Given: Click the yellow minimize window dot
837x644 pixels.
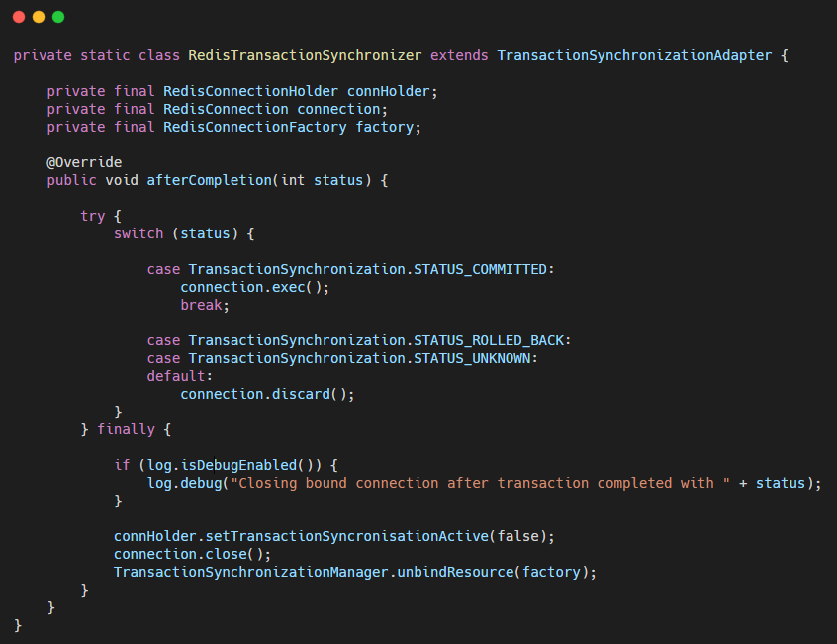Looking at the screenshot, I should coord(39,17).
